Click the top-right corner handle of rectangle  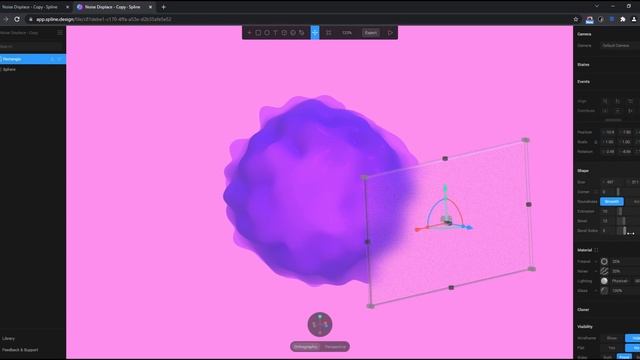point(526,140)
